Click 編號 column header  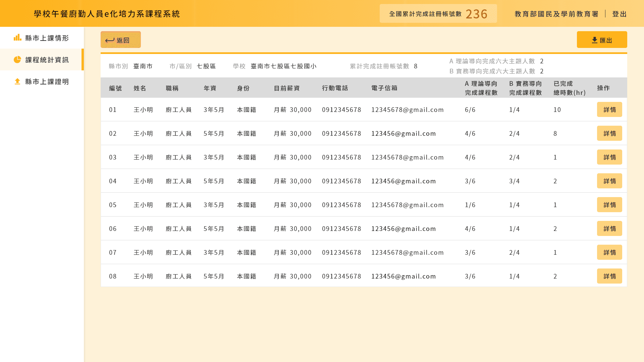115,88
